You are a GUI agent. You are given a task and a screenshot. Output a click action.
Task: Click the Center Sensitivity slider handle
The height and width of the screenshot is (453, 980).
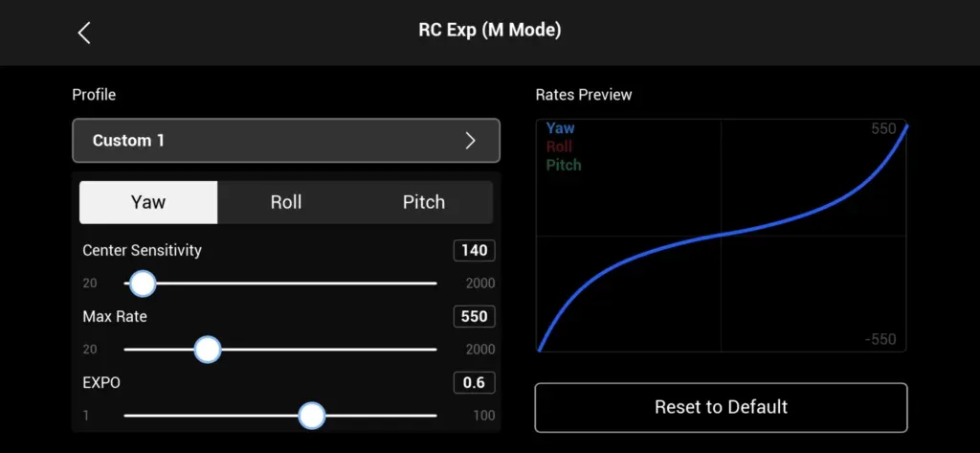point(143,283)
